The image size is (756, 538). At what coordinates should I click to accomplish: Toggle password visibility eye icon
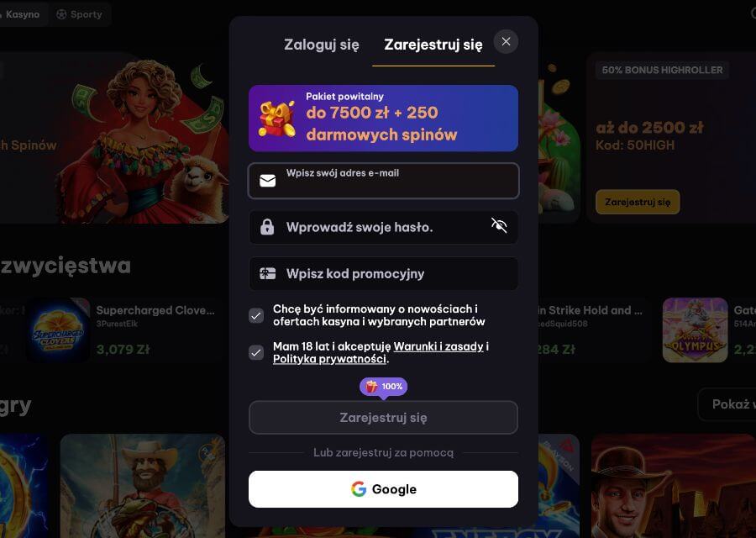[x=499, y=225]
